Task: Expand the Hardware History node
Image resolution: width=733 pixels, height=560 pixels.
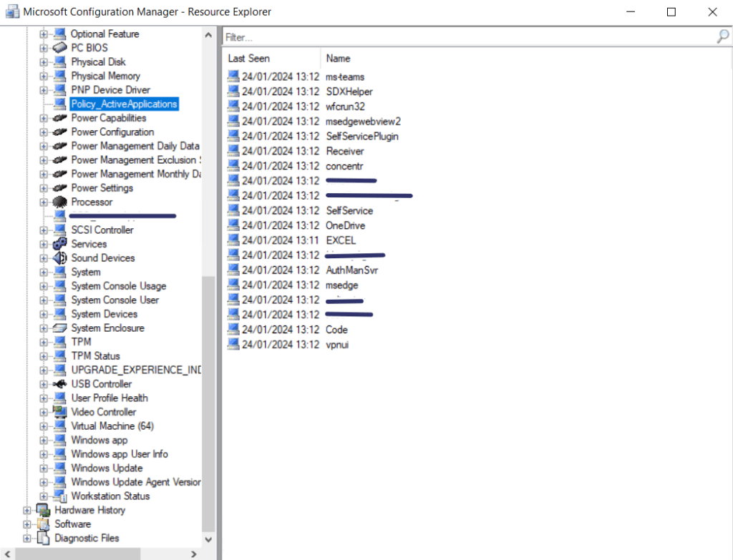Action: pyautogui.click(x=27, y=511)
